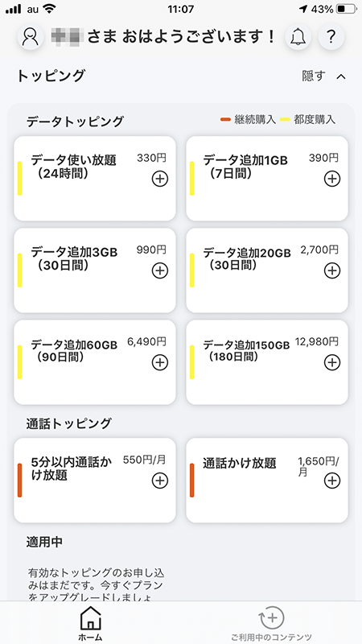Tap the orange 継続購入 legend marker
This screenshot has width=362, height=644.
point(226,120)
